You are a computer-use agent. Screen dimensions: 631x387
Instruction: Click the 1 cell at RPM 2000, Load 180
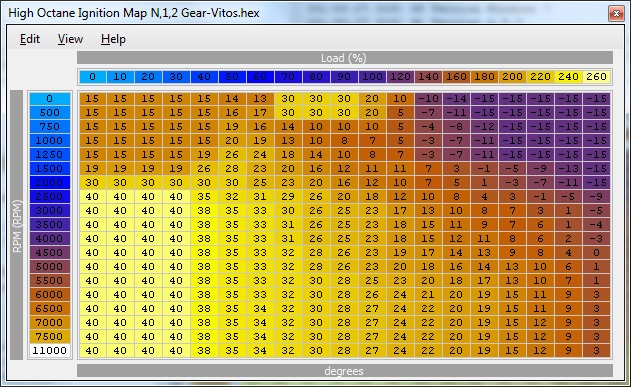(484, 183)
